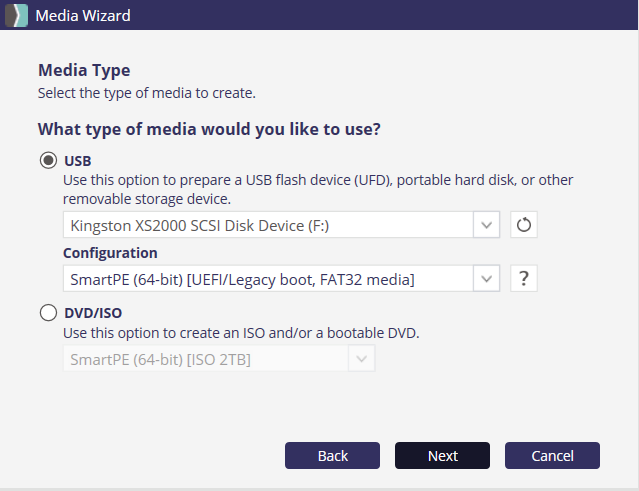The image size is (639, 491).
Task: Click the DVD/ISO option label
Action: (x=93, y=313)
